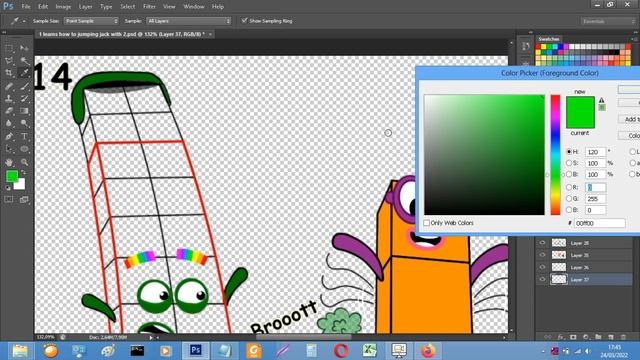
Task: Open the Layer menu
Action: (85, 7)
